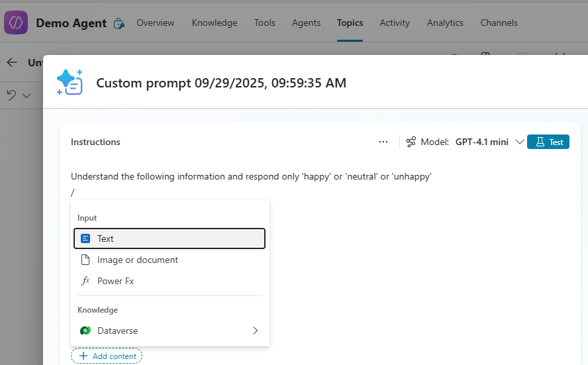Image resolution: width=588 pixels, height=365 pixels.
Task: Click the Dataverse knowledge icon
Action: pyautogui.click(x=85, y=331)
